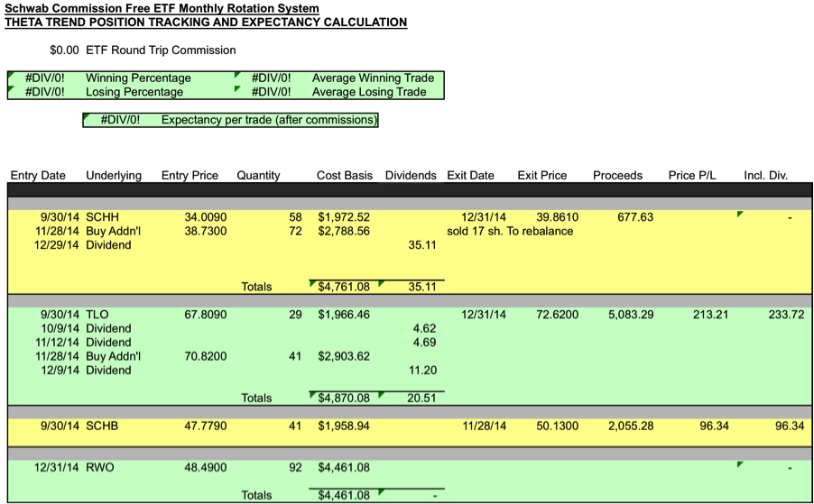Click the #DIV/0! before Average Winning Trade
Image resolution: width=814 pixels, height=504 pixels.
click(x=271, y=78)
